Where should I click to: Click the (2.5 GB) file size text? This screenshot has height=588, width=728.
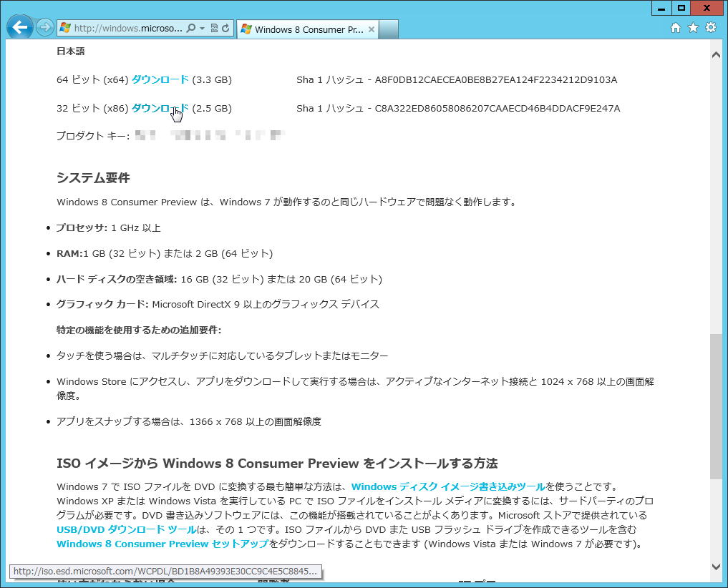pyautogui.click(x=212, y=108)
